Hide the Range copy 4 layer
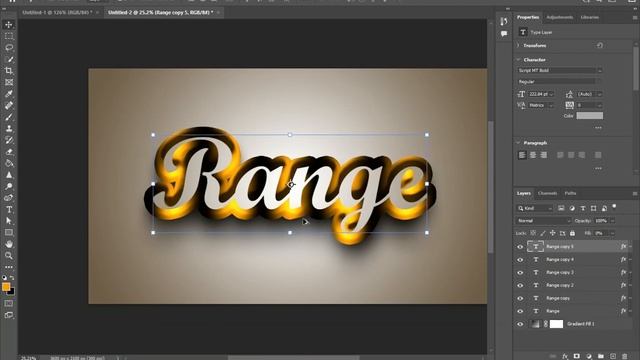The height and width of the screenshot is (360, 640). (520, 260)
